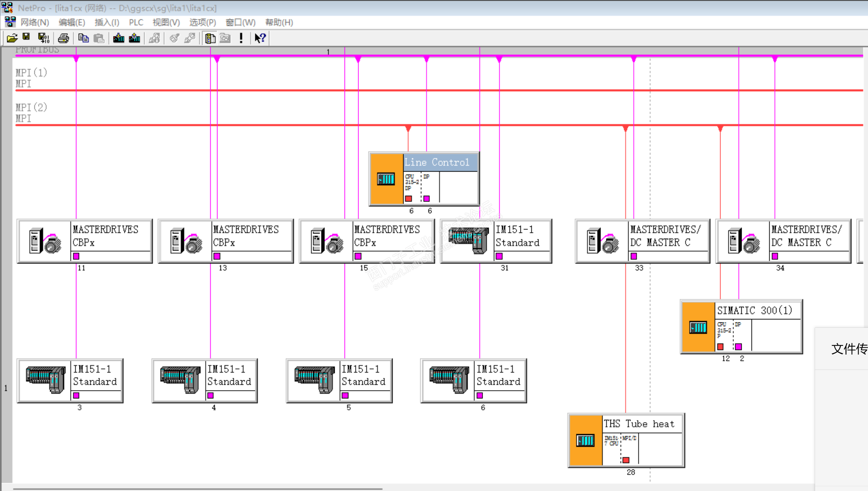The height and width of the screenshot is (491, 868).
Task: Click the Open folder toolbar icon
Action: 12,38
